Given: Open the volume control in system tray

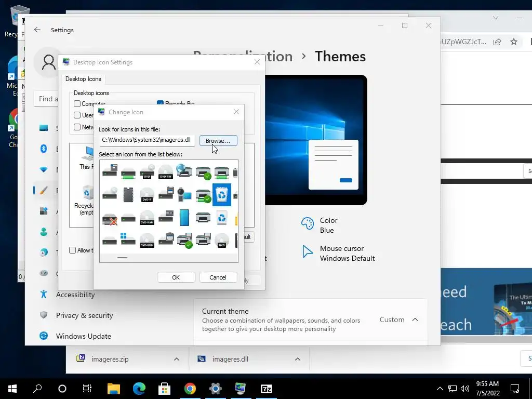Looking at the screenshot, I should click(465, 389).
